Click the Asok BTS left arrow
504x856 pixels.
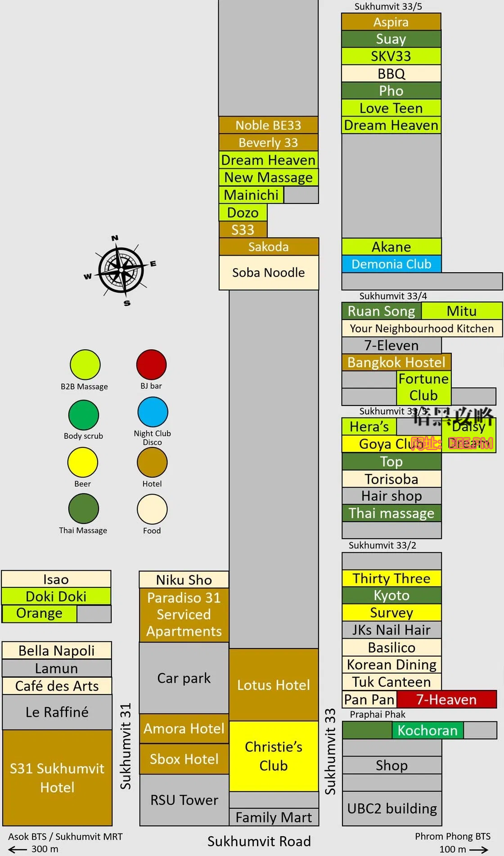pos(18,849)
